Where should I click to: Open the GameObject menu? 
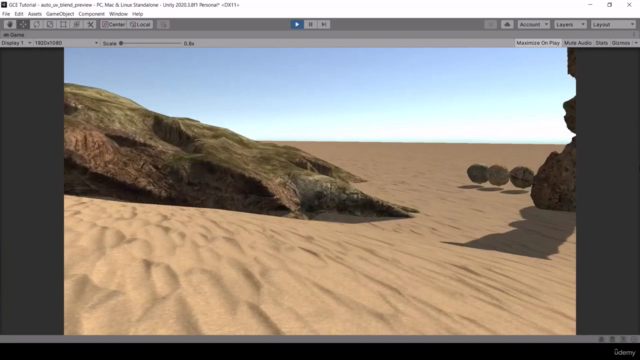pos(60,14)
